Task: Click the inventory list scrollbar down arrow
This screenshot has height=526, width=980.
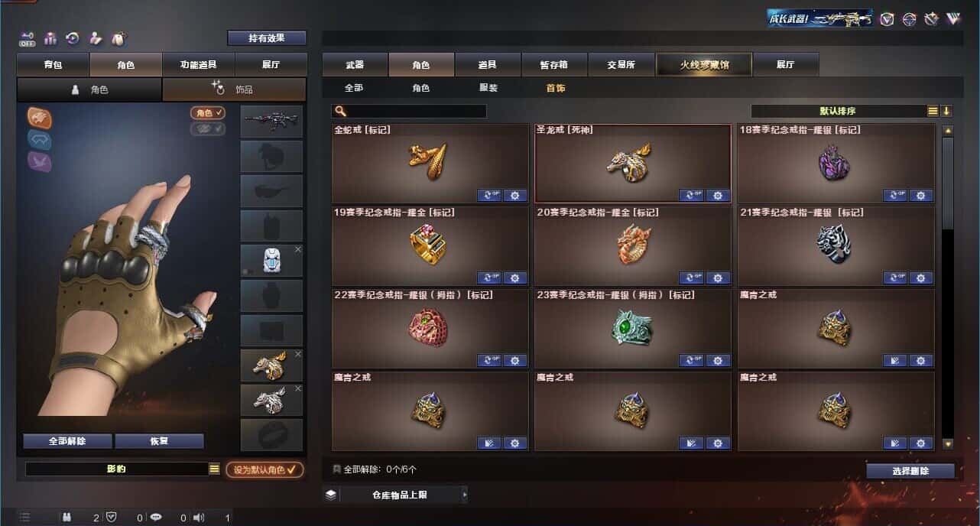Action: [948, 443]
